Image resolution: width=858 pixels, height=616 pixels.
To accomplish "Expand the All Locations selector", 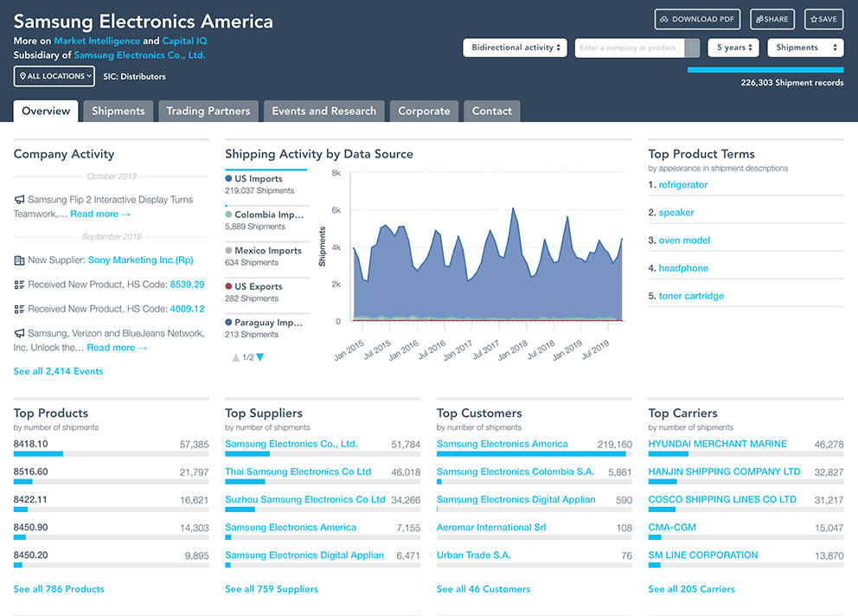I will coord(54,76).
